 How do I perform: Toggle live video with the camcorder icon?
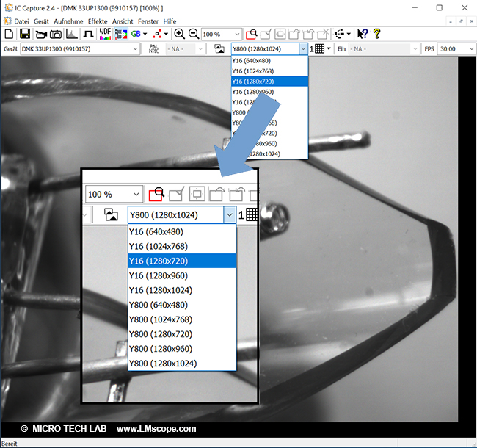pyautogui.click(x=40, y=35)
